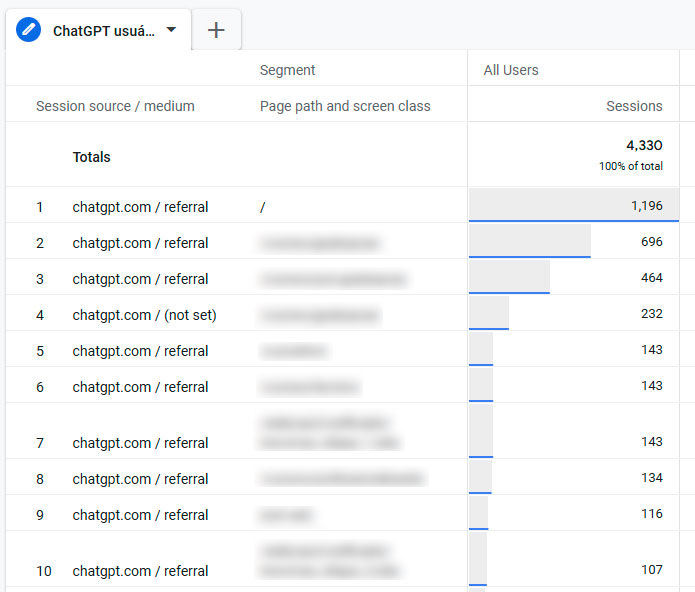
Task: Click the Sessions column header
Action: point(634,106)
